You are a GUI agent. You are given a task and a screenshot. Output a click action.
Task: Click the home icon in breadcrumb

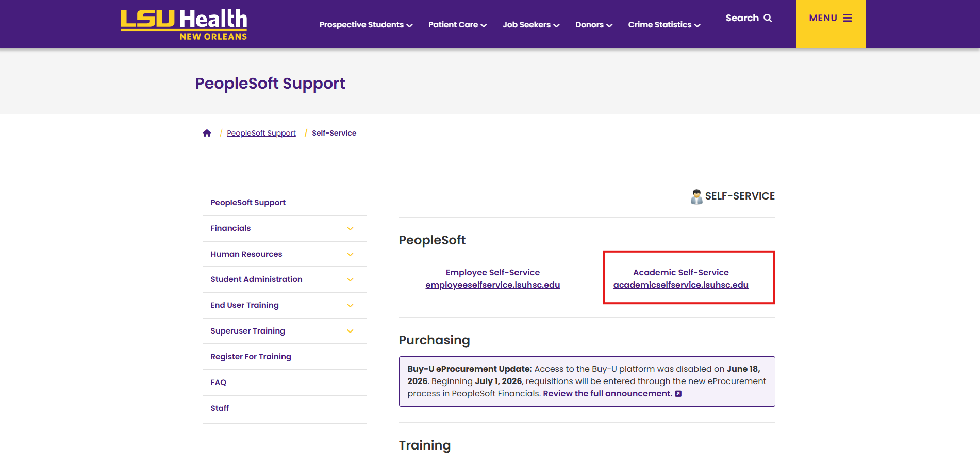[207, 133]
